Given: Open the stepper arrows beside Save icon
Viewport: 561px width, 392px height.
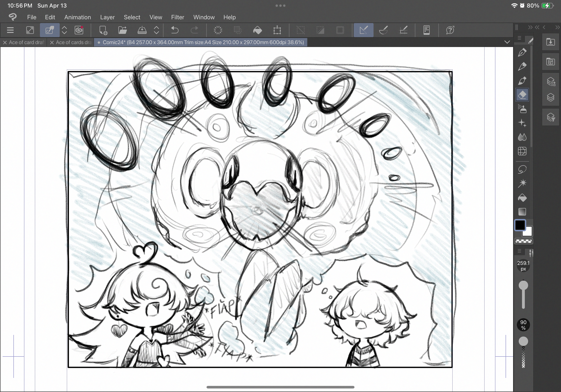Looking at the screenshot, I should click(x=156, y=30).
